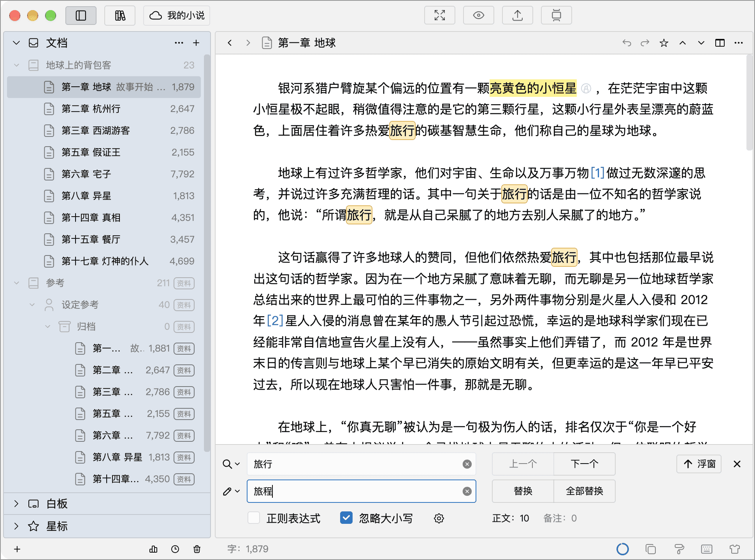The height and width of the screenshot is (560, 755).
Task: Pop out the search panel with 浮窗
Action: (699, 464)
